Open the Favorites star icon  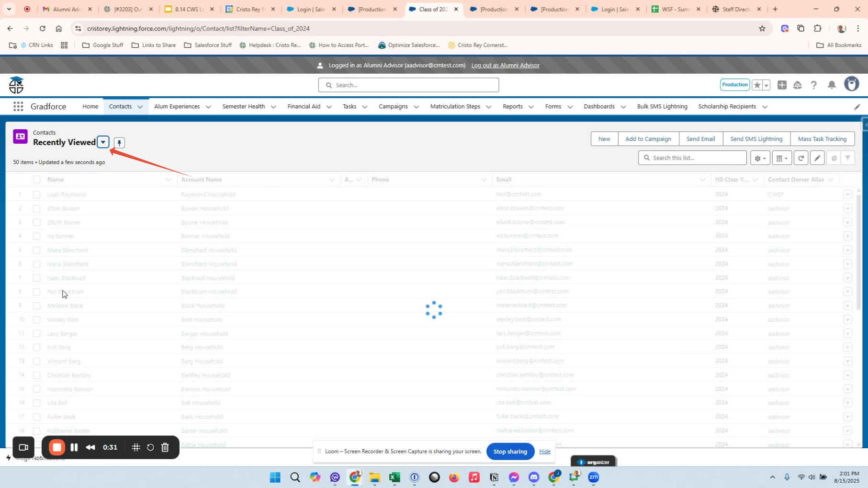point(757,85)
